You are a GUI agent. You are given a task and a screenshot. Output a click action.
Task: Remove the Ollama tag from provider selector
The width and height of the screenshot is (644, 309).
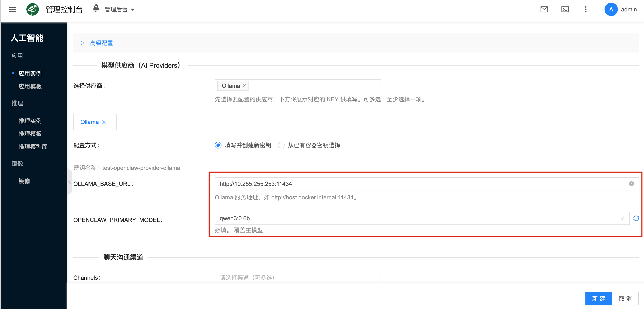coord(244,86)
